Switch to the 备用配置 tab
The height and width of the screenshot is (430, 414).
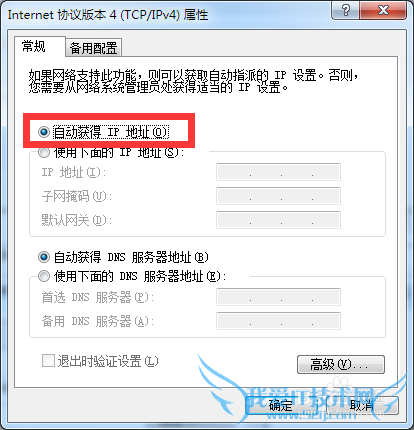[x=93, y=48]
